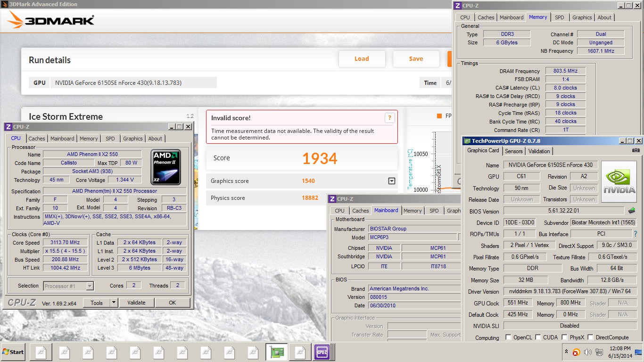Click the red alert tray icon
This screenshot has height=362, width=644.
(x=576, y=352)
